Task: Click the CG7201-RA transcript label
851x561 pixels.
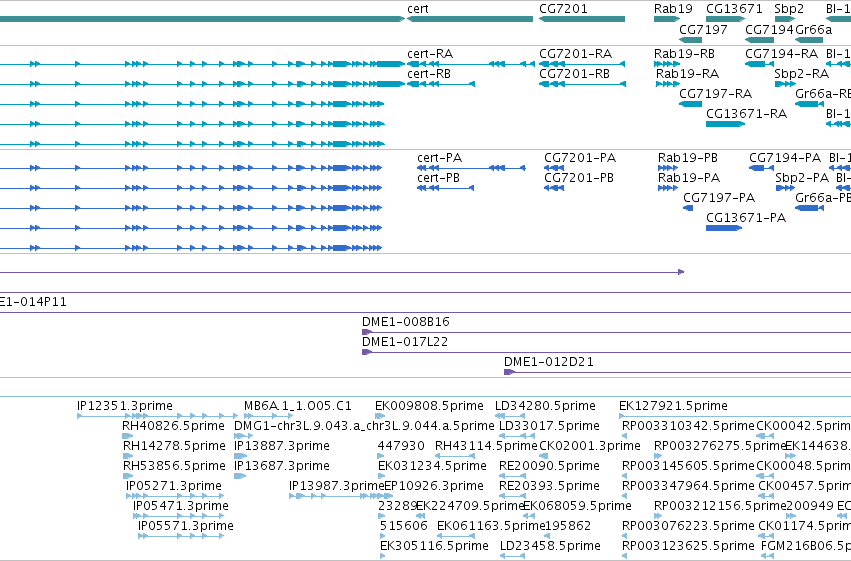Action: [575, 54]
